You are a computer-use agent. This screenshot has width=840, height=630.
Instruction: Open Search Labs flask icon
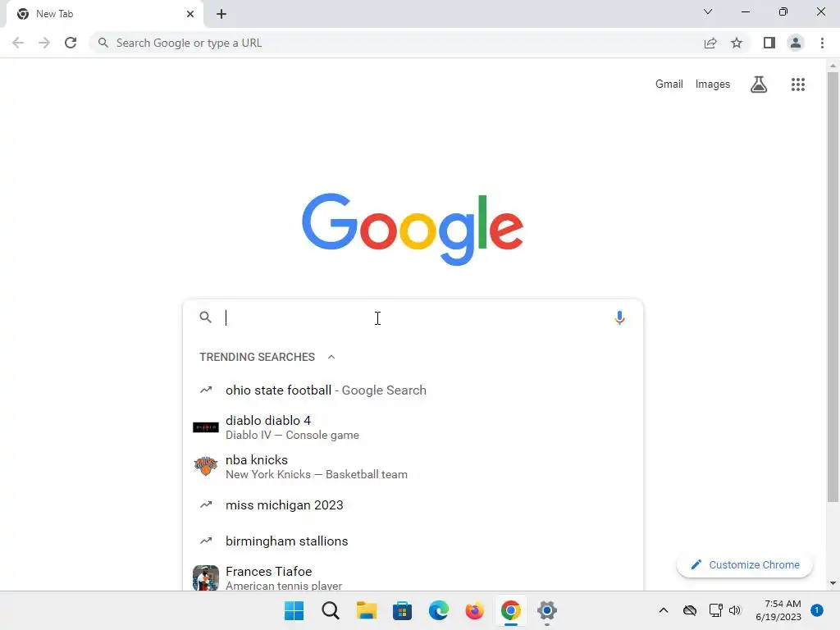[x=759, y=84]
